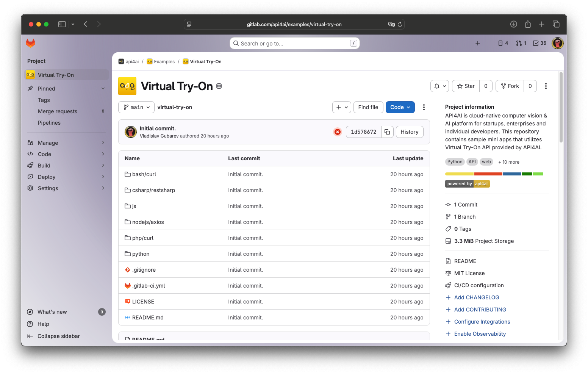This screenshot has height=374, width=588.
Task: Expand the Code sidebar section
Action: click(66, 154)
